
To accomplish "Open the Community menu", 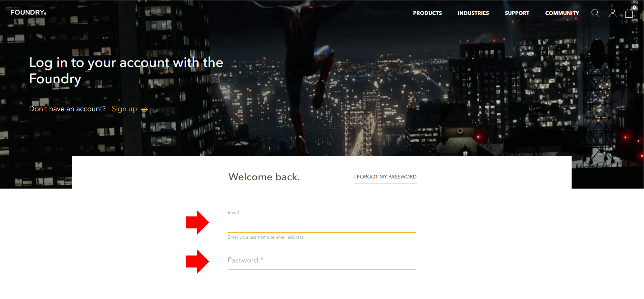I will point(562,13).
